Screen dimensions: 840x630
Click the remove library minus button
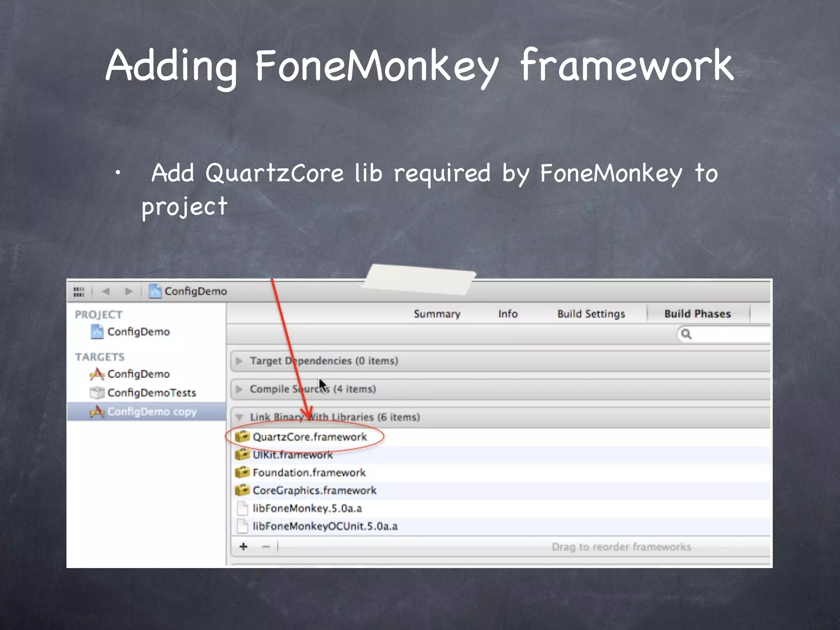266,547
